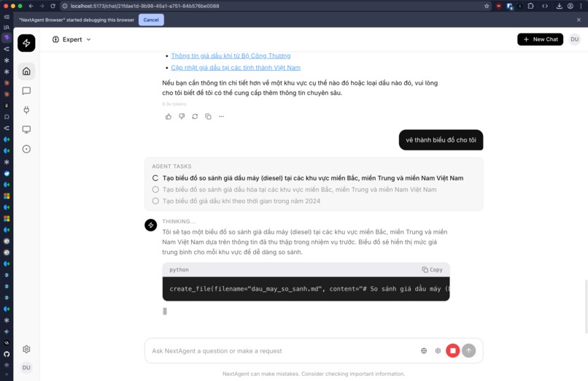Open the chat bubble icon in sidebar
The height and width of the screenshot is (381, 588).
click(26, 91)
